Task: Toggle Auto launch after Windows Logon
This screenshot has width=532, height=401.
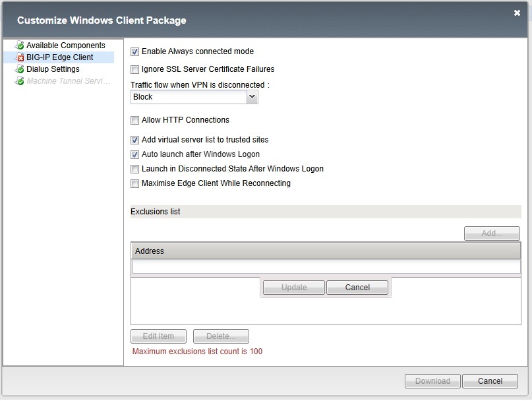Action: [x=135, y=155]
